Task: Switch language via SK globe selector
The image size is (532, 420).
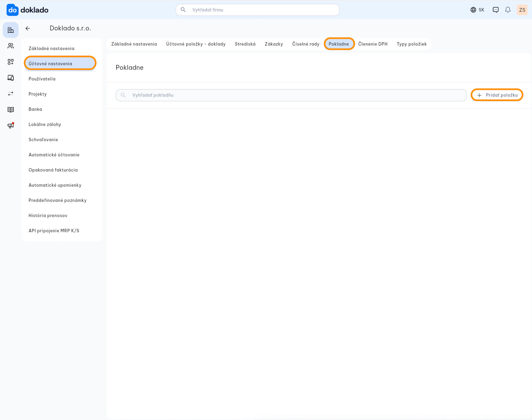Action: click(477, 10)
